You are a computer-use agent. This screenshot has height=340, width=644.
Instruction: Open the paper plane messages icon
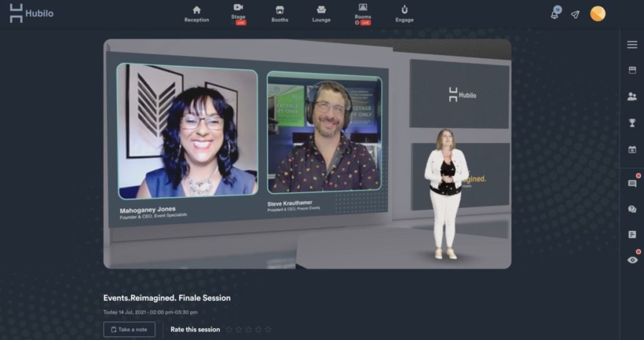pos(575,15)
